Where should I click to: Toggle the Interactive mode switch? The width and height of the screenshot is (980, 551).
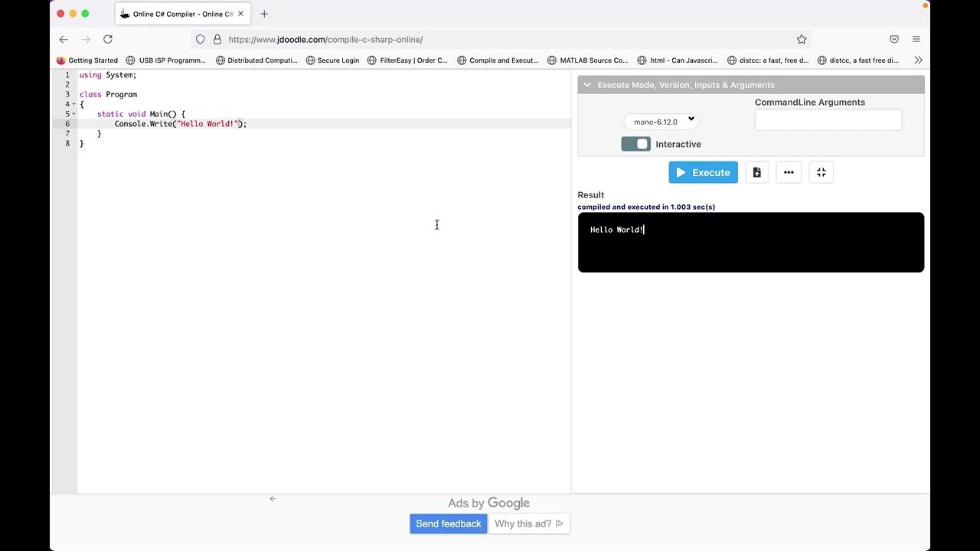[x=635, y=144]
